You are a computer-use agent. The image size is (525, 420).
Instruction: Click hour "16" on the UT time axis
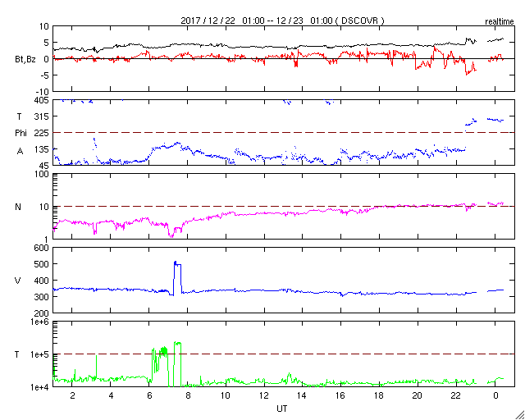click(x=341, y=395)
